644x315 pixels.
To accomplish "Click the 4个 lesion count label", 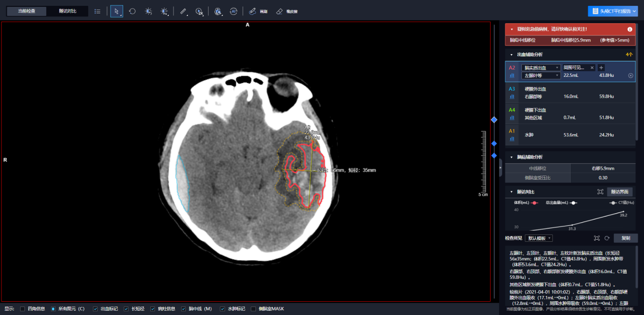I will pyautogui.click(x=629, y=55).
